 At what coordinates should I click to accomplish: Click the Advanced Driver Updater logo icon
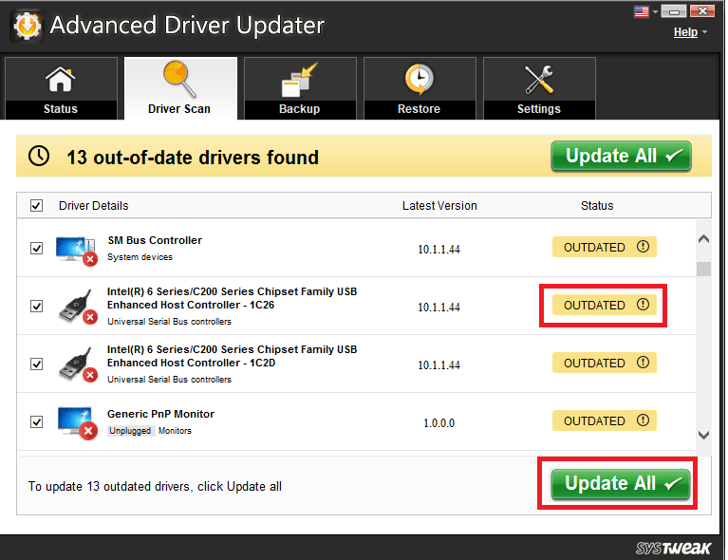point(27,26)
